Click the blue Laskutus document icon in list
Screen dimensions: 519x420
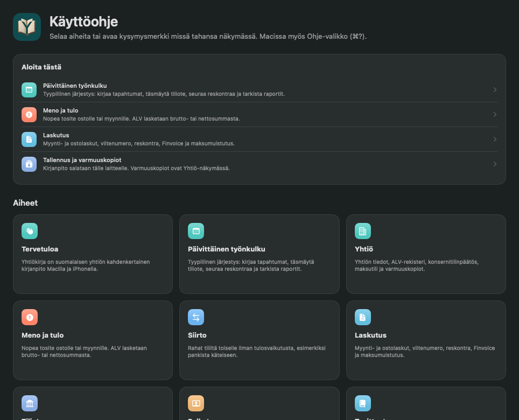(x=29, y=139)
